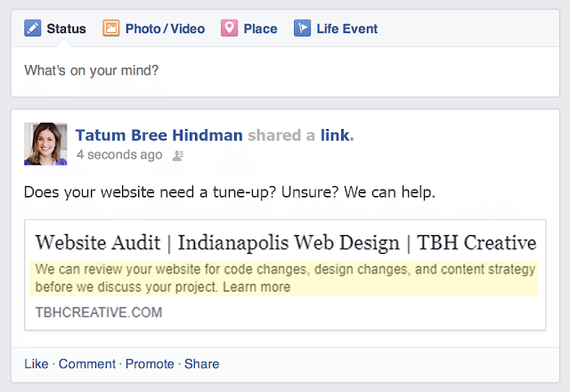The width and height of the screenshot is (570, 392).
Task: Click Comment under the post
Action: click(x=87, y=363)
